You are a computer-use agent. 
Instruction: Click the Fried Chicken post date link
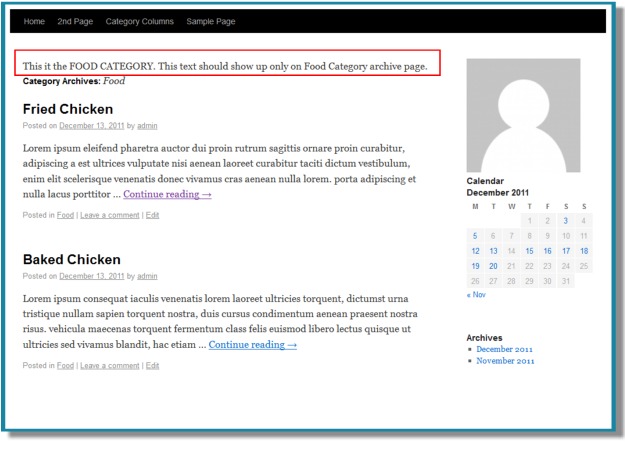tap(92, 126)
